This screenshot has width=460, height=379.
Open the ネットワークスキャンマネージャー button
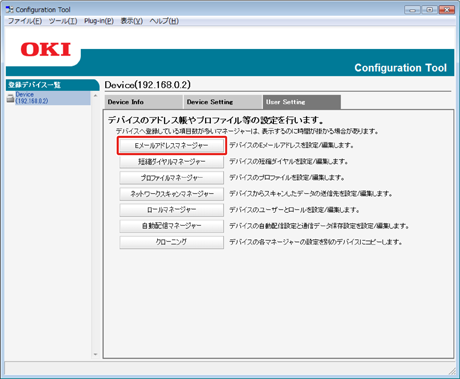pos(172,194)
